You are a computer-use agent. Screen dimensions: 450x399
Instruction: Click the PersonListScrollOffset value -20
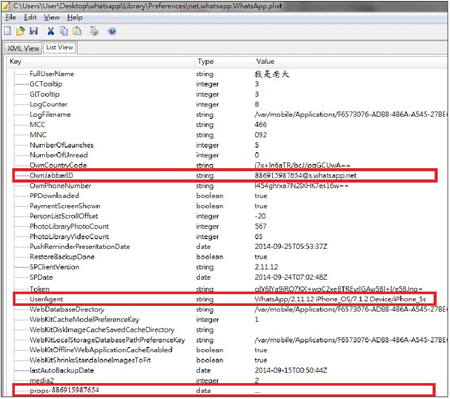tap(260, 216)
